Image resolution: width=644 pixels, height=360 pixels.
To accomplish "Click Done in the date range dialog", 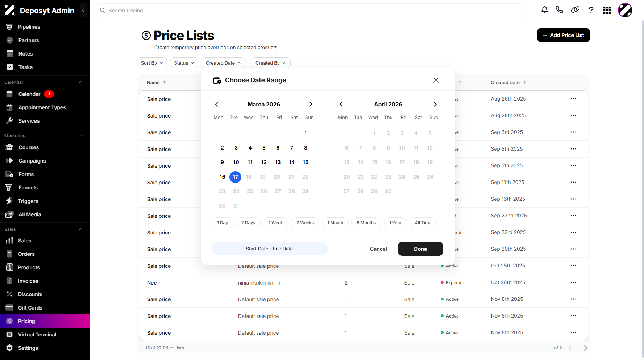I will coord(420,249).
